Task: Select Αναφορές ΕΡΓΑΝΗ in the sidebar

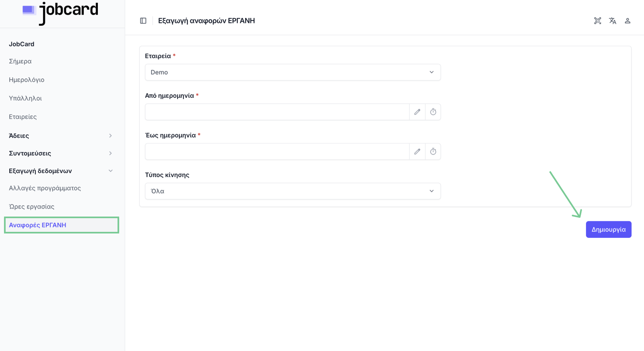Action: coord(62,225)
